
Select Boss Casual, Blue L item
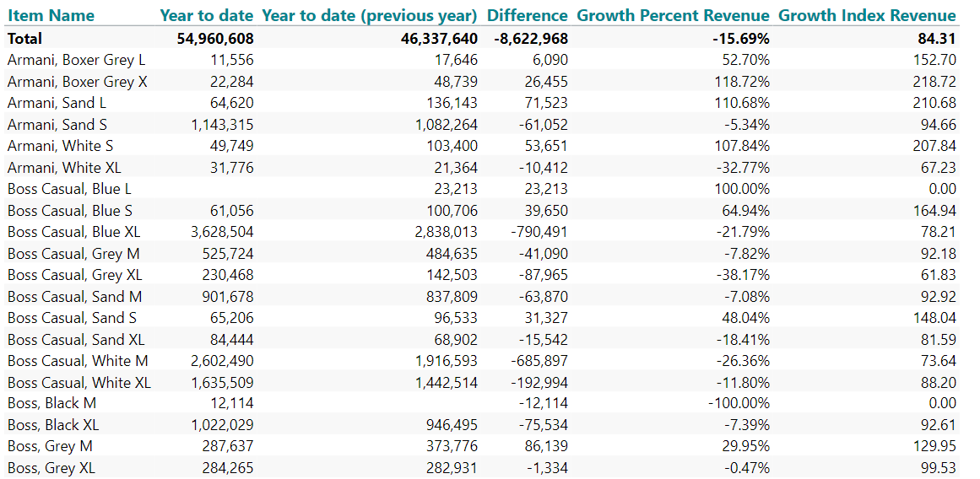tap(68, 189)
